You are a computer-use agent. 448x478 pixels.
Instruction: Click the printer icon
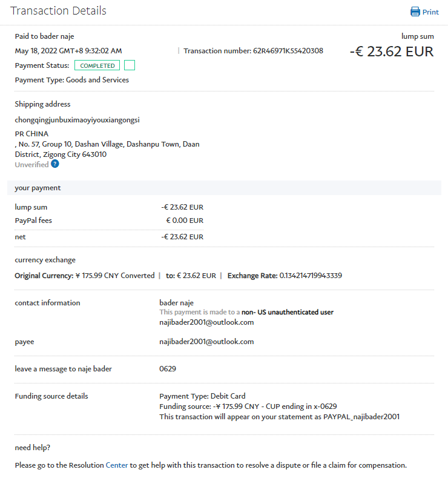[x=415, y=12]
